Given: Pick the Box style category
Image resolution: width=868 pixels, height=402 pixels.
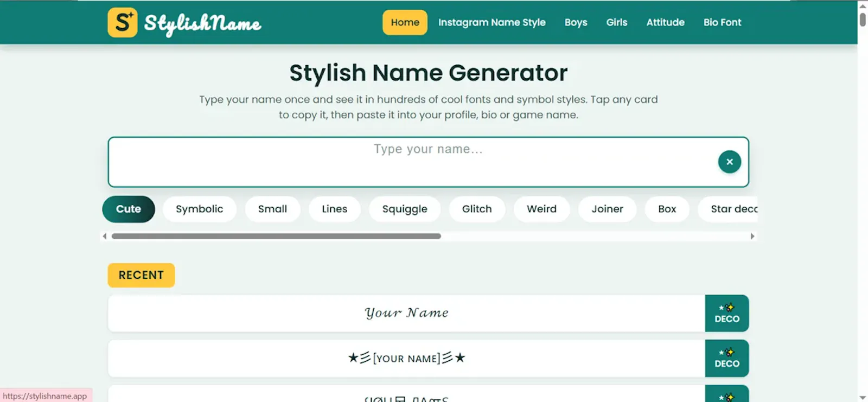Looking at the screenshot, I should pos(667,209).
